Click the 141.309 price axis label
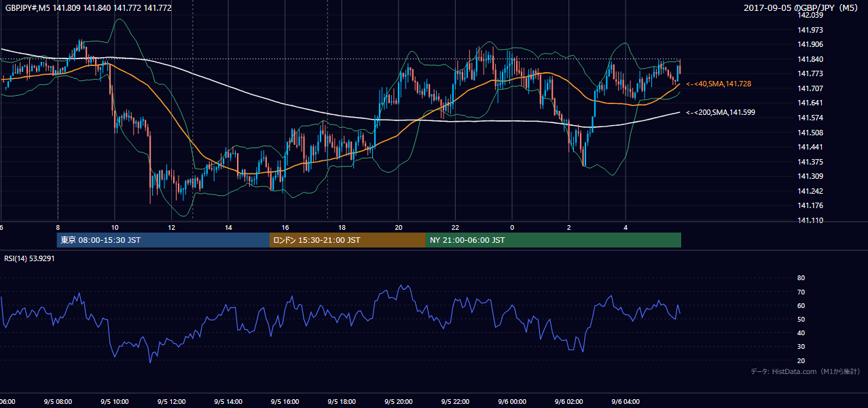 [810, 176]
